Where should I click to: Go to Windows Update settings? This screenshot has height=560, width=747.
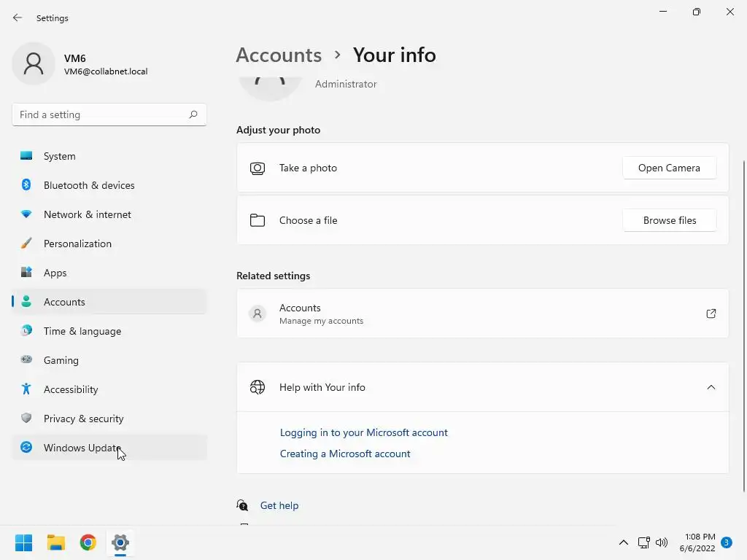[x=82, y=448]
